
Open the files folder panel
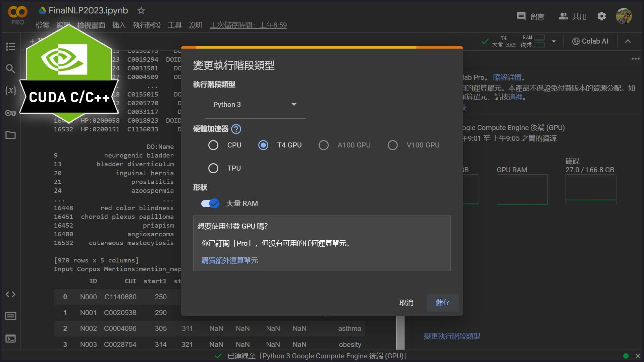(x=10, y=135)
